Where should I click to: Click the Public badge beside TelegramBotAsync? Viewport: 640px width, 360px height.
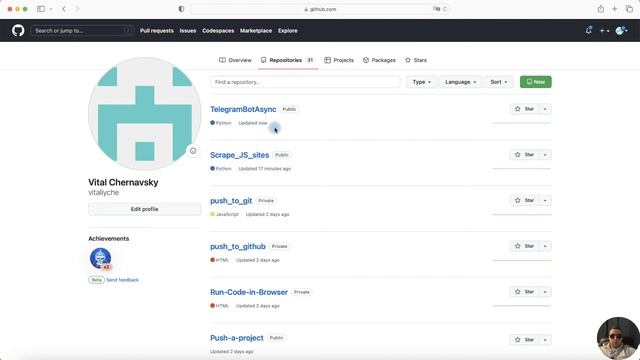[289, 109]
